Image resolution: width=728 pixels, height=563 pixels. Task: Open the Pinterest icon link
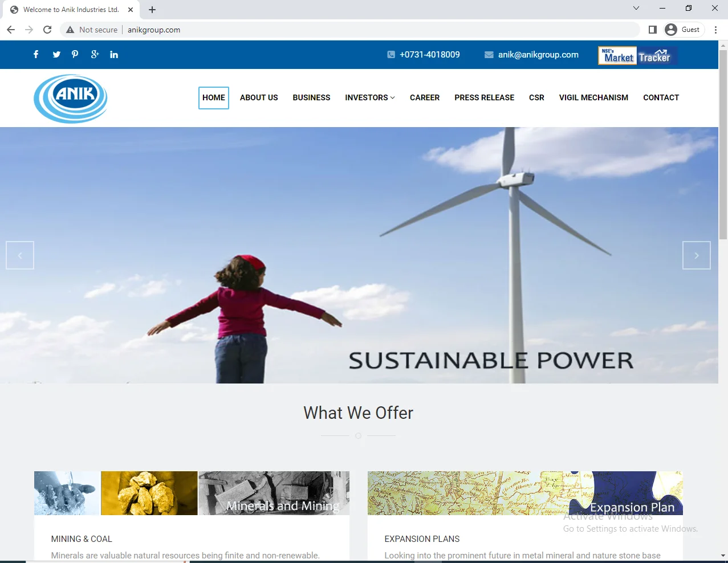pyautogui.click(x=75, y=54)
